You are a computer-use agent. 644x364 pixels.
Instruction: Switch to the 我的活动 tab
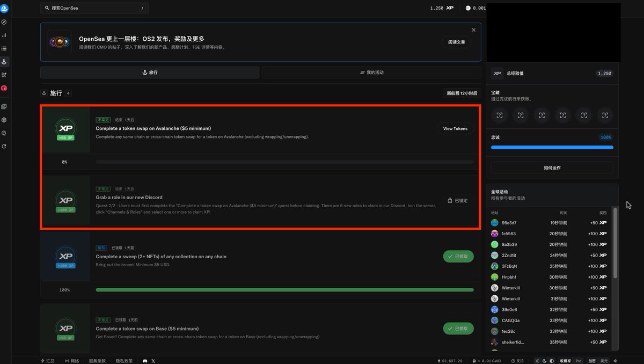(371, 72)
